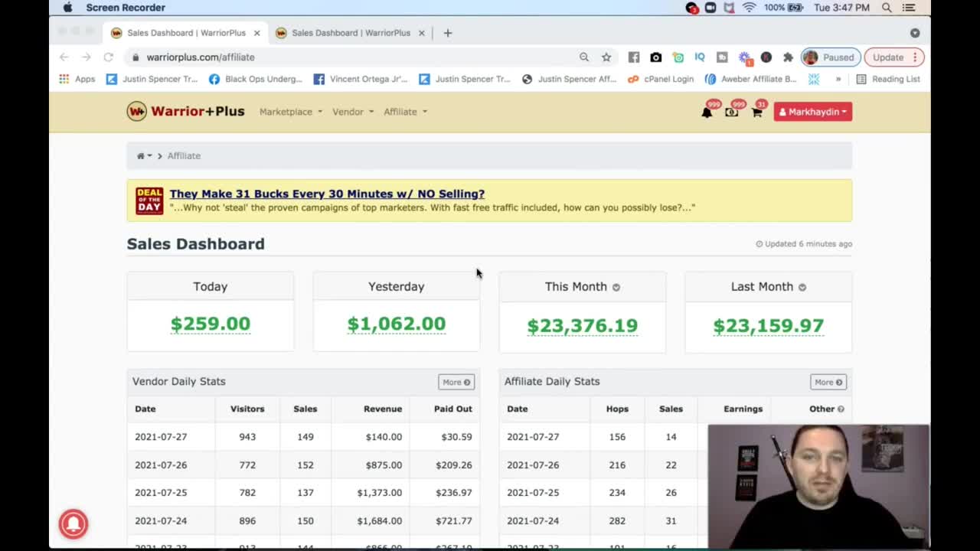Viewport: 980px width, 551px height.
Task: Click the camera extension icon
Action: click(656, 57)
